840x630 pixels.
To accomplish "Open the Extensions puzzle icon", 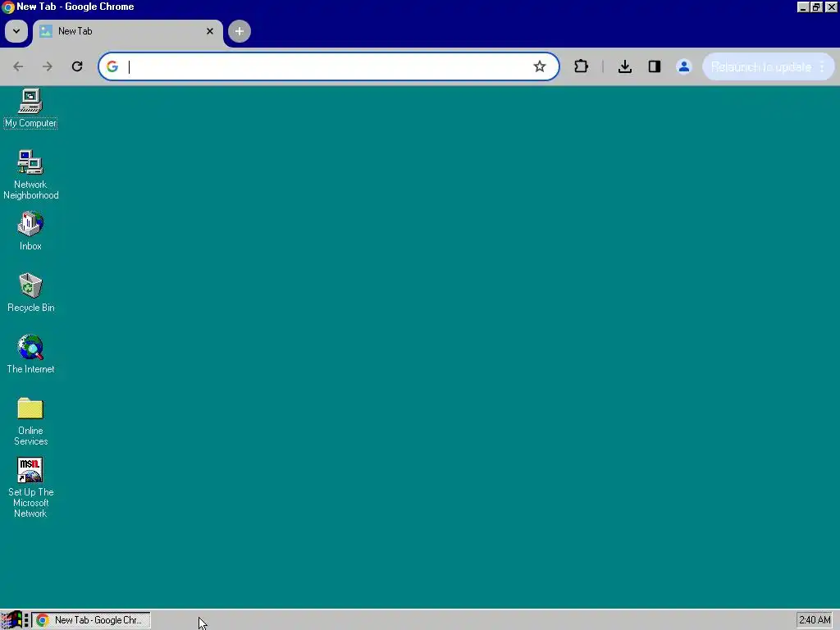I will point(582,66).
